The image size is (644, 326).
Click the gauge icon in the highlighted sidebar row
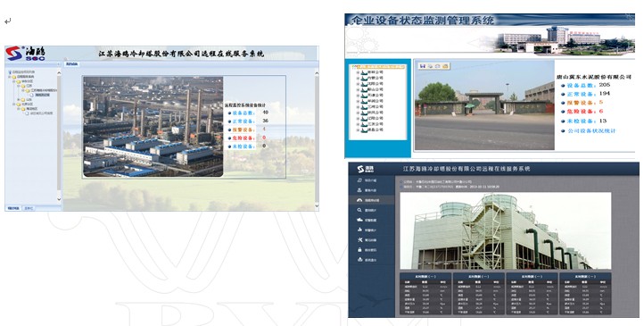tap(359, 200)
